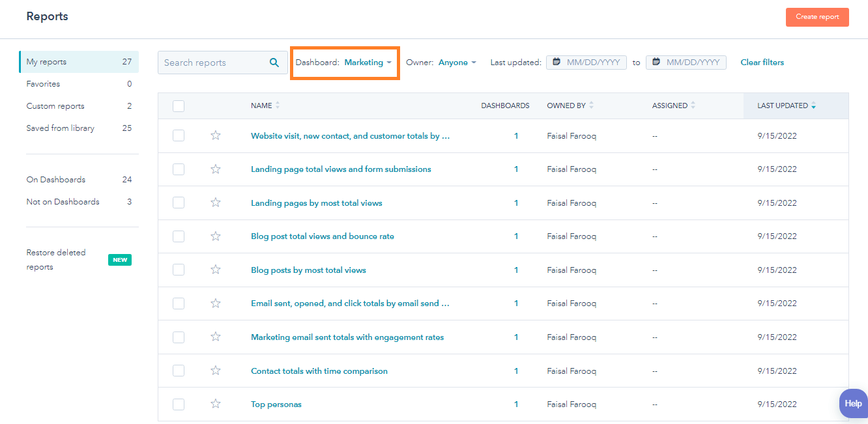
Task: Star the Blog post total views and bounce rate report
Action: pyautogui.click(x=216, y=236)
